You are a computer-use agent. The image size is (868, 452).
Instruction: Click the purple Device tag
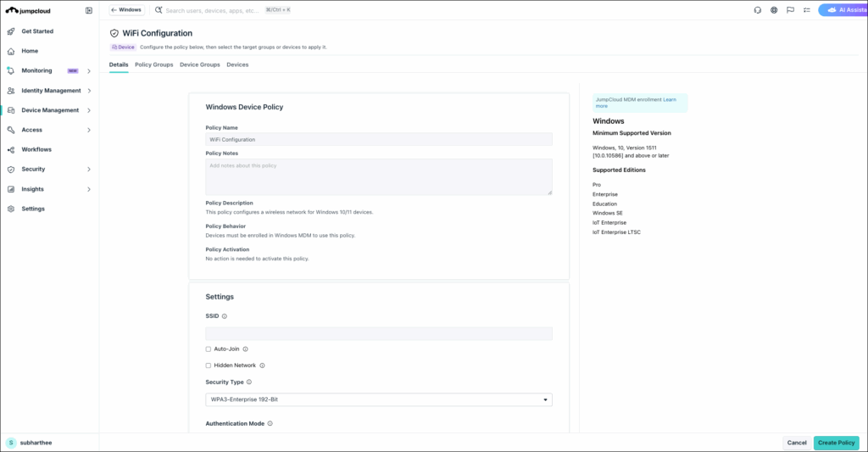pos(124,47)
